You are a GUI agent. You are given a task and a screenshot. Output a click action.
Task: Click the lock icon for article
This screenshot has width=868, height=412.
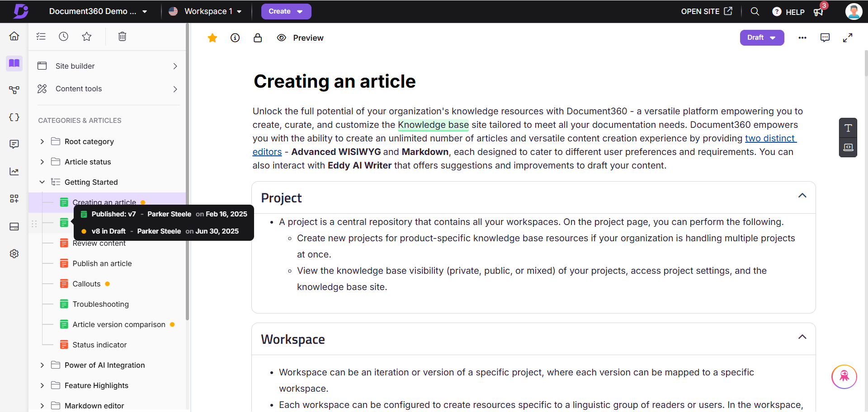point(258,38)
